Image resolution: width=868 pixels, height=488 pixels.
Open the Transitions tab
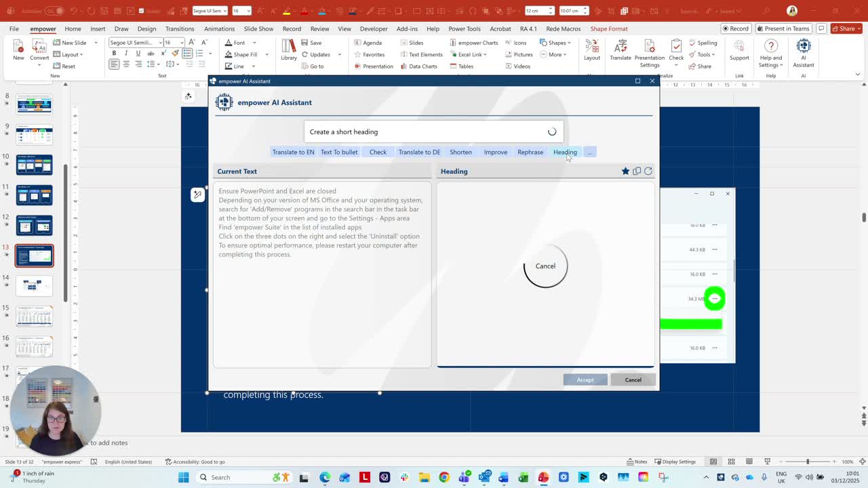(180, 28)
